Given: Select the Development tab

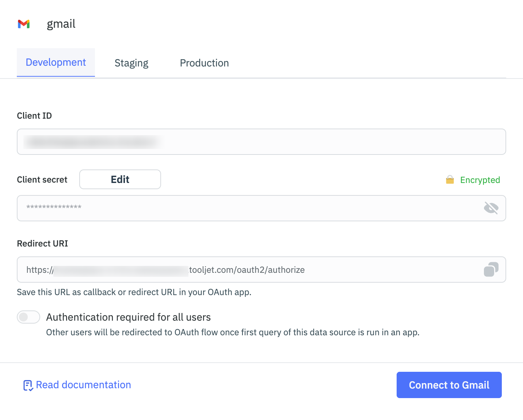Looking at the screenshot, I should [56, 62].
